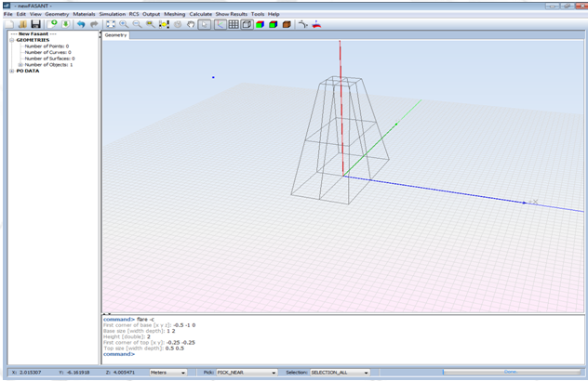
Task: Expand the PO DATA tree node
Action: [12, 71]
